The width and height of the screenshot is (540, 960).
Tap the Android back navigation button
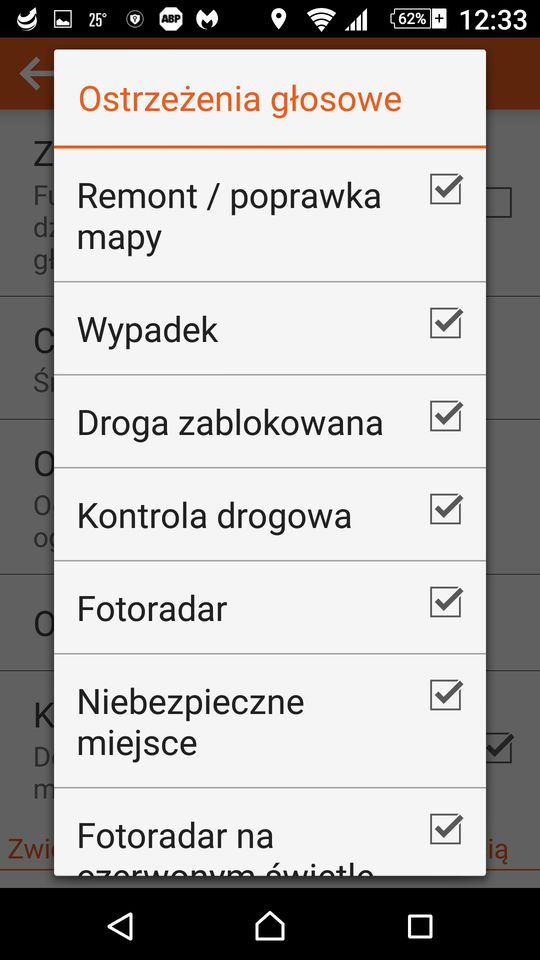pyautogui.click(x=121, y=925)
